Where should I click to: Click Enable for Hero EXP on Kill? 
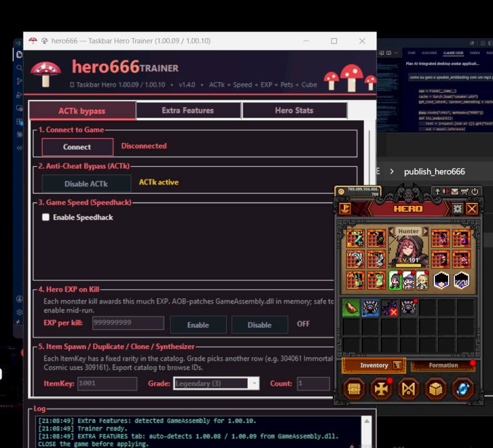point(198,325)
